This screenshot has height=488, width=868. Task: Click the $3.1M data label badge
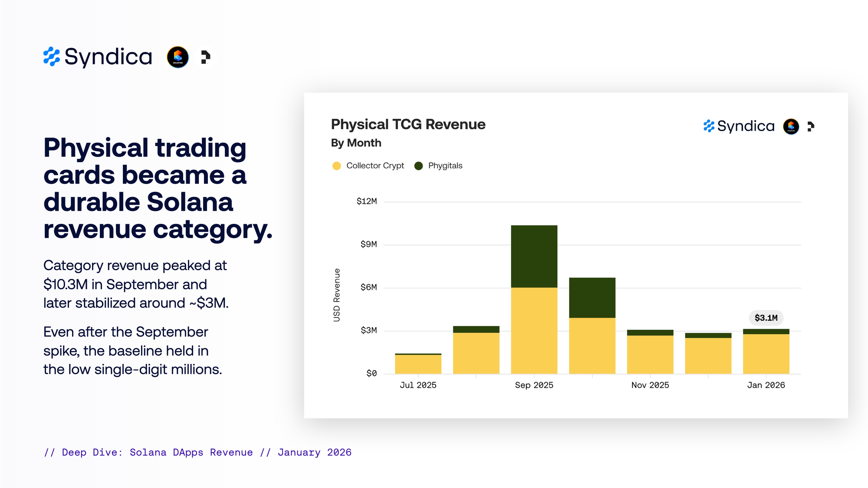click(x=766, y=318)
